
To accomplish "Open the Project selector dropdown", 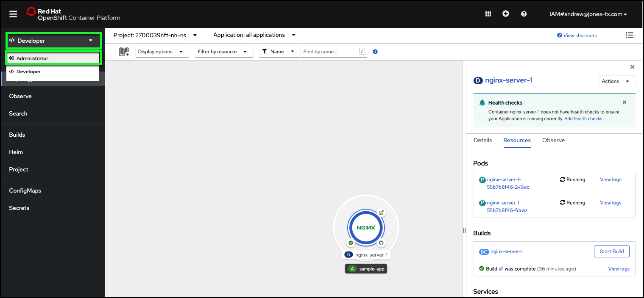I will pyautogui.click(x=155, y=35).
